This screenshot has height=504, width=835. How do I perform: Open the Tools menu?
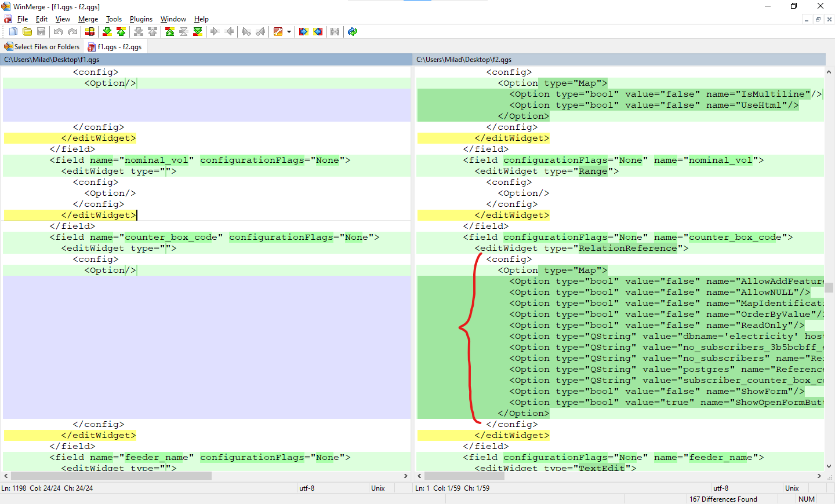point(114,19)
